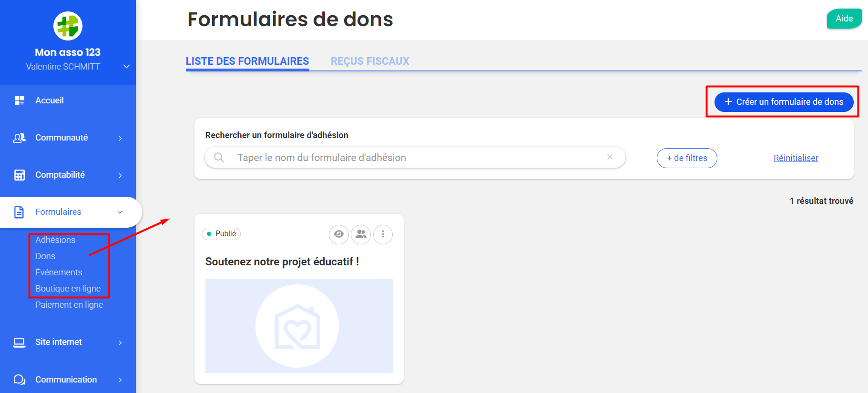Open Événements in the Formulaires submenu

(x=59, y=272)
